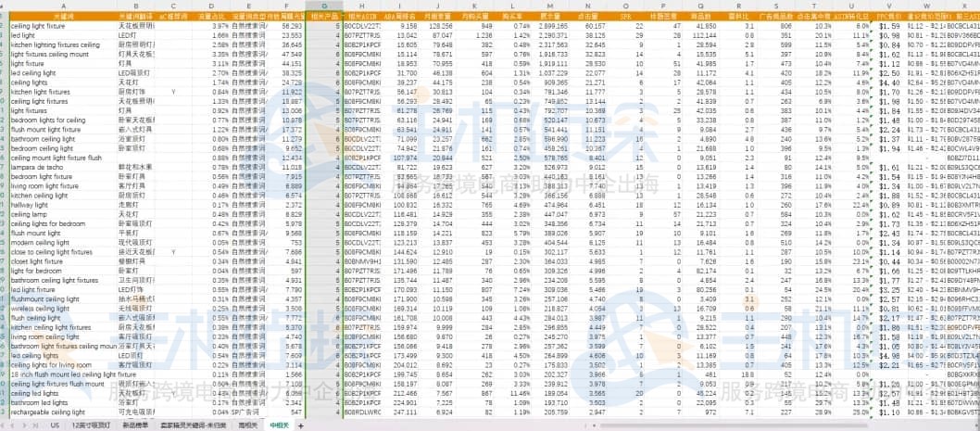Select the active 中相关 sheet tab
980x431 pixels.
279,426
